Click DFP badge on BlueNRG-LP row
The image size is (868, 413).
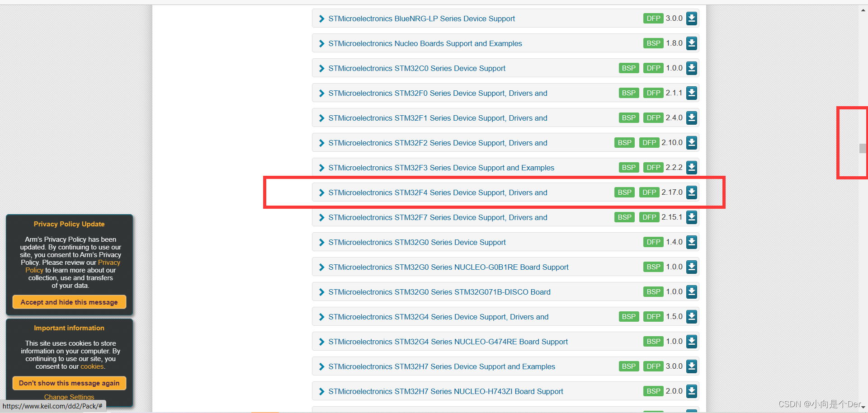[x=653, y=19]
